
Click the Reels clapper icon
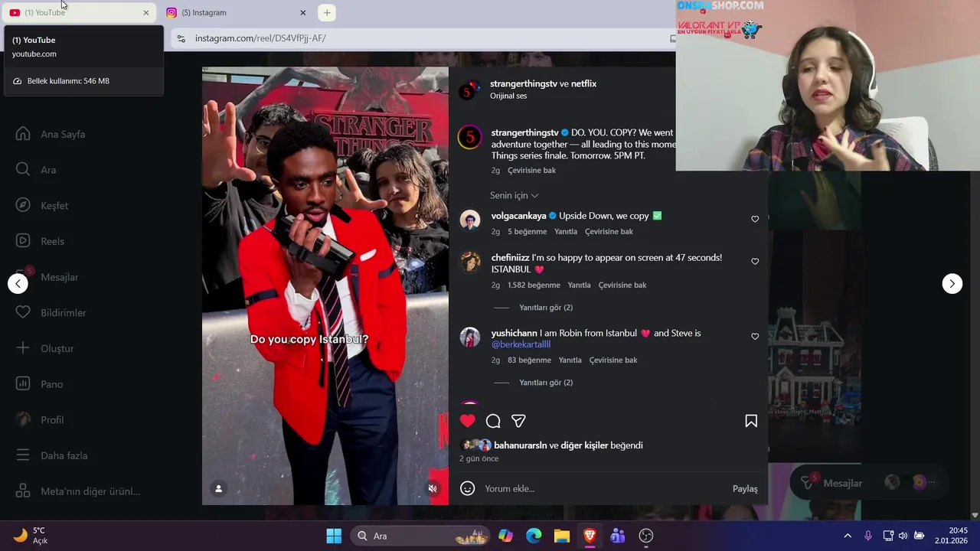(23, 241)
